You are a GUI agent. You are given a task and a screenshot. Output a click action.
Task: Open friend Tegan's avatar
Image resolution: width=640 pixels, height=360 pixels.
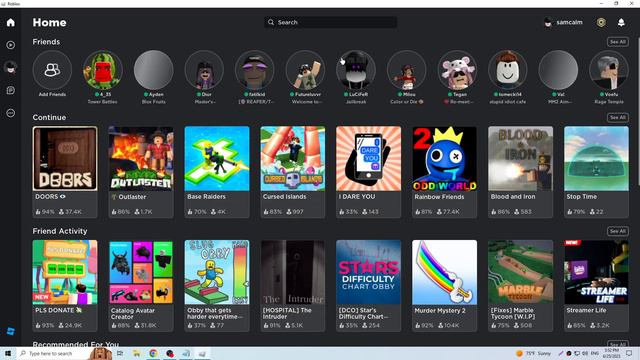pyautogui.click(x=457, y=70)
